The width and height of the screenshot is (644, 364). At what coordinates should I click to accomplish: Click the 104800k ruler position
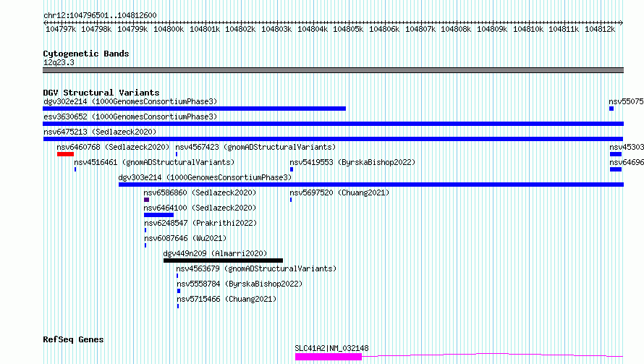pyautogui.click(x=169, y=29)
